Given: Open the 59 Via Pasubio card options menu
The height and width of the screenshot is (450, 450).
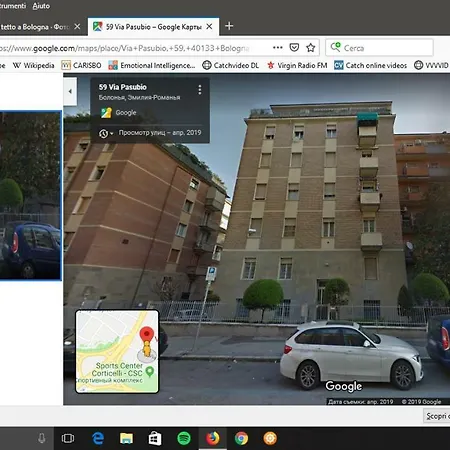Looking at the screenshot, I should click(200, 90).
